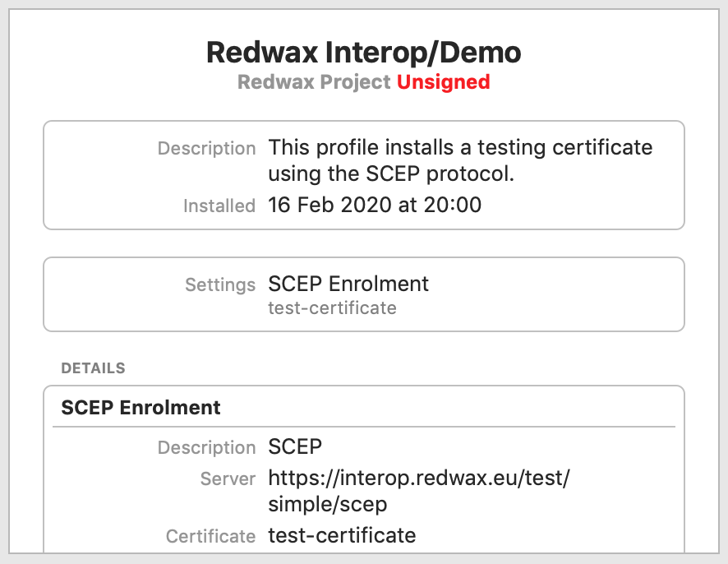Select the test-certificate value beside Certificate
This screenshot has width=728, height=564.
click(x=342, y=536)
